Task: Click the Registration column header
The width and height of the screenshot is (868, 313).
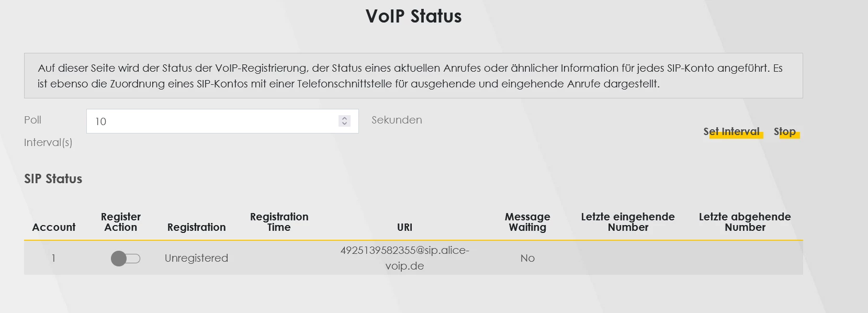Action: click(x=196, y=227)
